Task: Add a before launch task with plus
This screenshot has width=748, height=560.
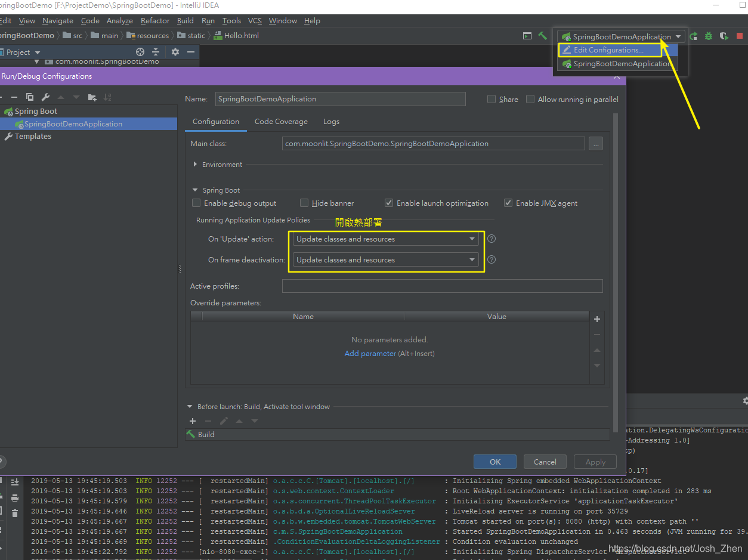Action: coord(193,421)
